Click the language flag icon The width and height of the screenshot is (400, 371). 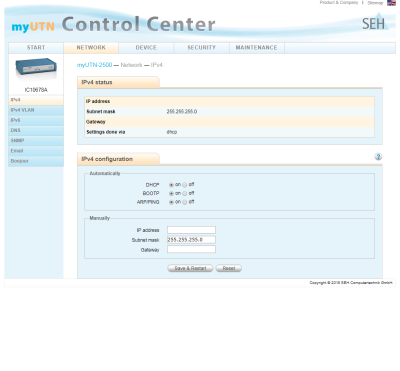point(391,3)
